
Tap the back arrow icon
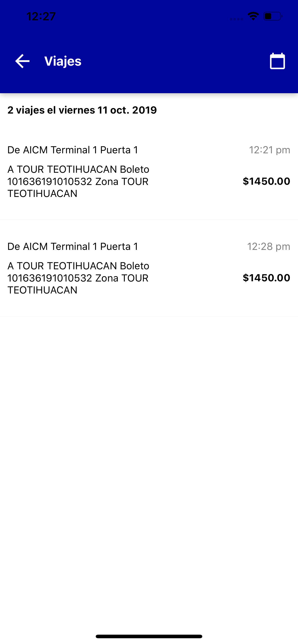[x=22, y=61]
